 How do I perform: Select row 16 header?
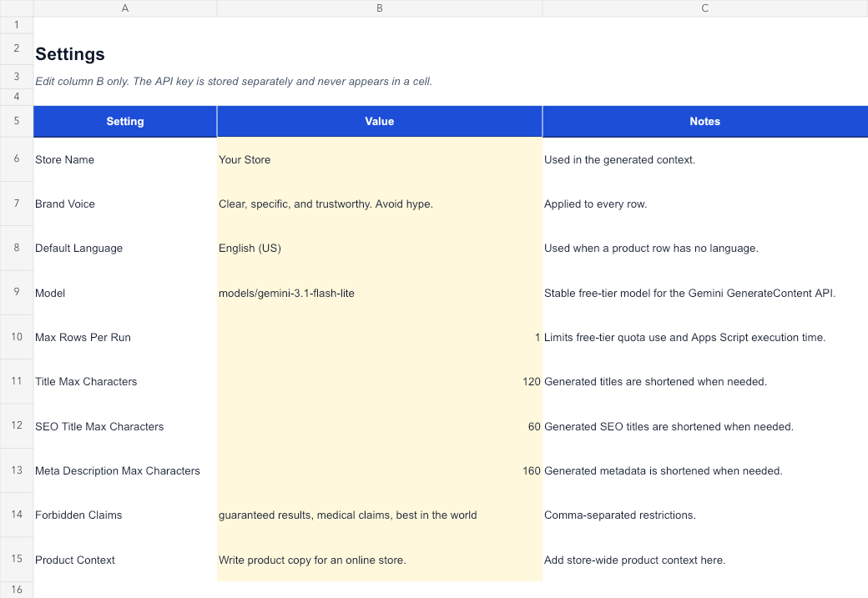click(17, 589)
